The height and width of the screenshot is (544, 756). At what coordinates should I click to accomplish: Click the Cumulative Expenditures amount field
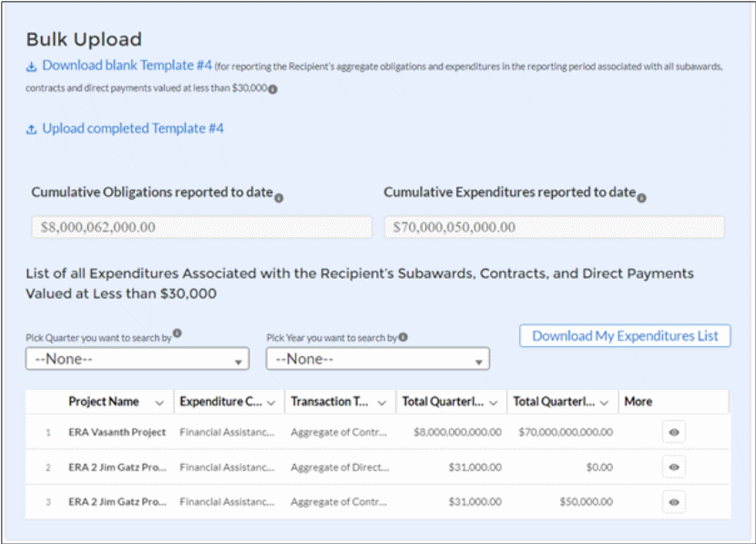click(554, 227)
